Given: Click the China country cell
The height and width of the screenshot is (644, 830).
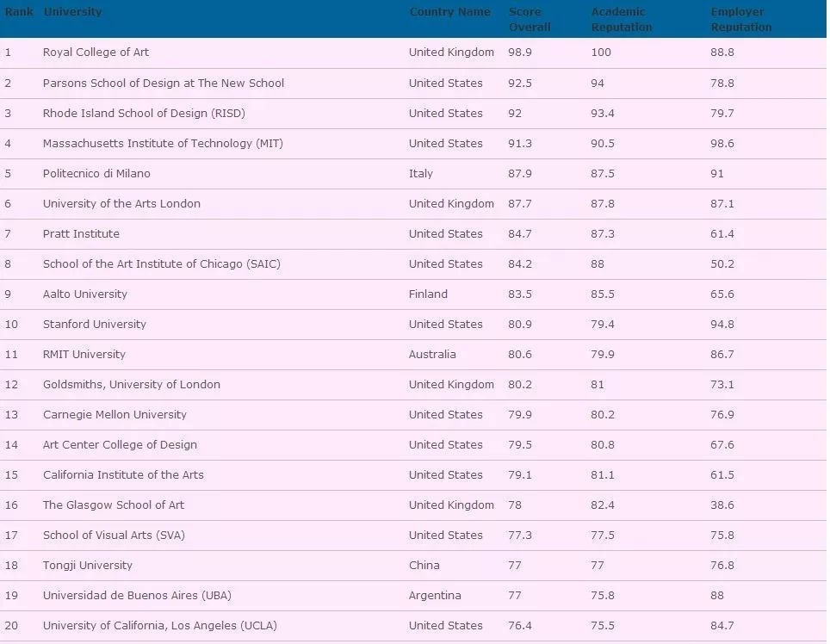Looking at the screenshot, I should pos(424,566).
